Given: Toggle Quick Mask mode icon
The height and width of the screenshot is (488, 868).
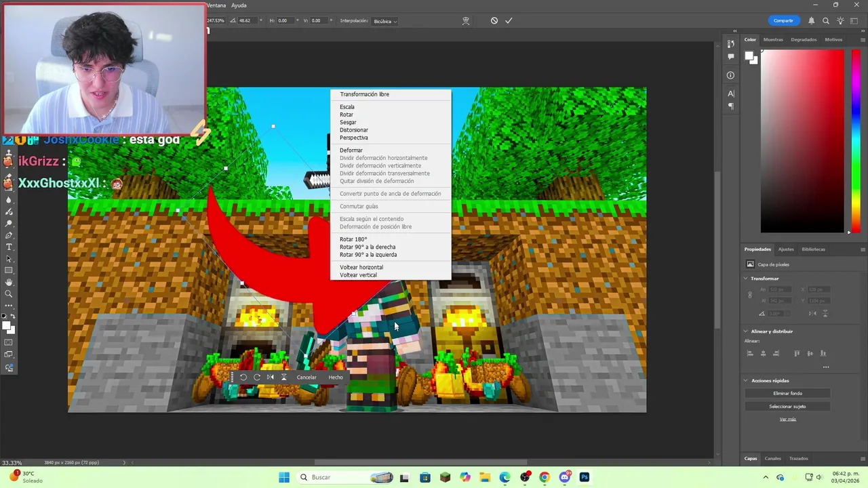Looking at the screenshot, I should pyautogui.click(x=9, y=342).
